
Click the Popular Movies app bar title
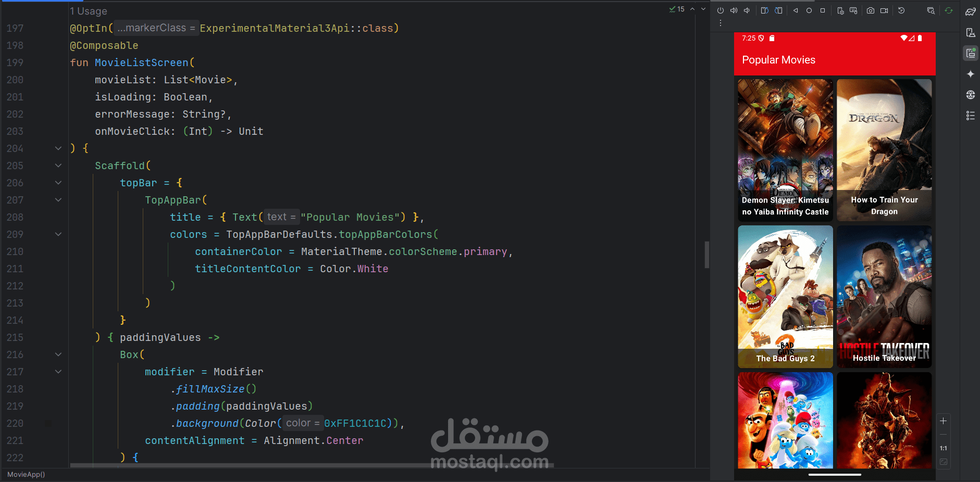tap(778, 60)
